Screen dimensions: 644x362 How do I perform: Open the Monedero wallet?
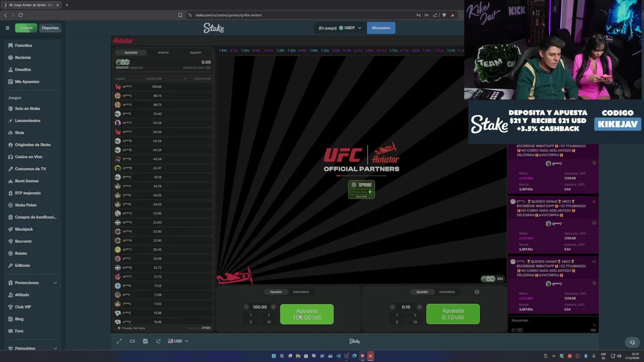click(381, 28)
